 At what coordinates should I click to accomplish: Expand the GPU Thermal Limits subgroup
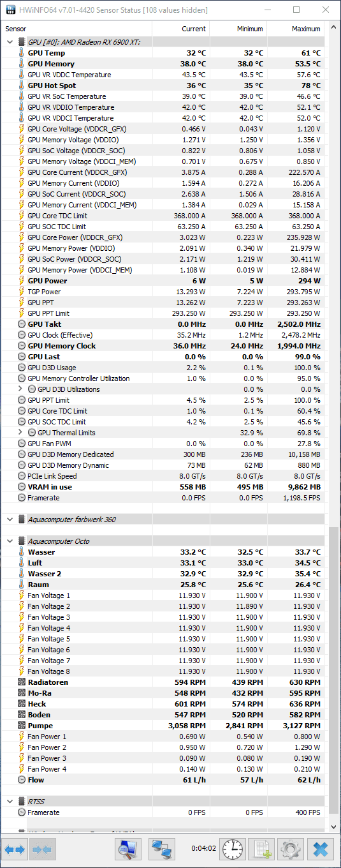tap(20, 433)
